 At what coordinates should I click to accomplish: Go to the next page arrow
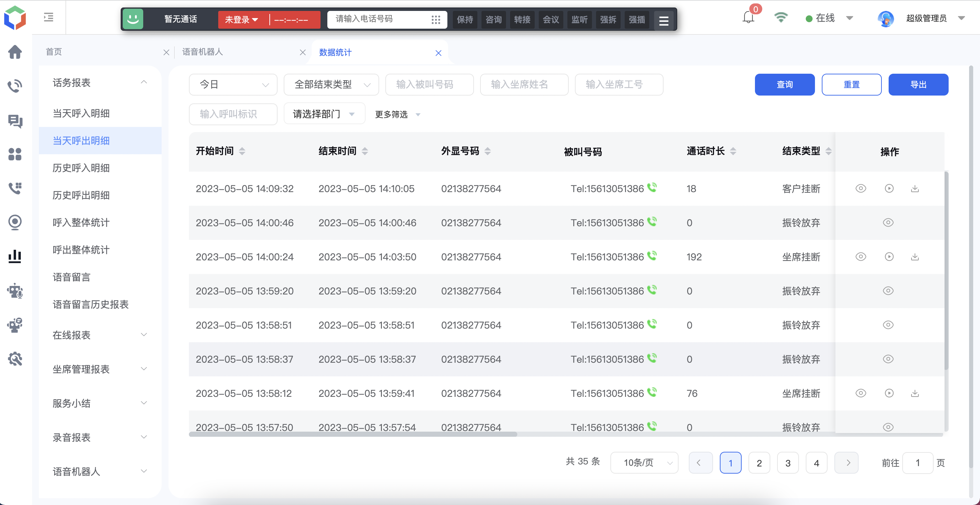(846, 463)
